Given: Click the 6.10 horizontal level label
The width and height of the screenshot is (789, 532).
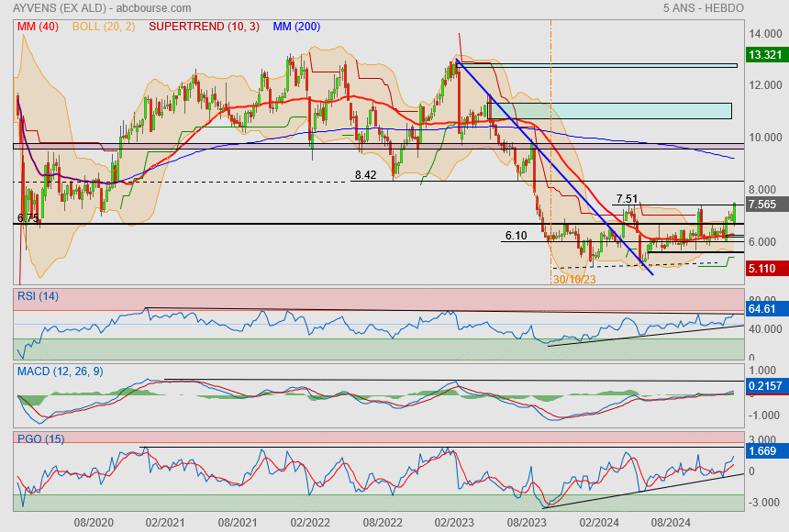Looking at the screenshot, I should point(516,236).
